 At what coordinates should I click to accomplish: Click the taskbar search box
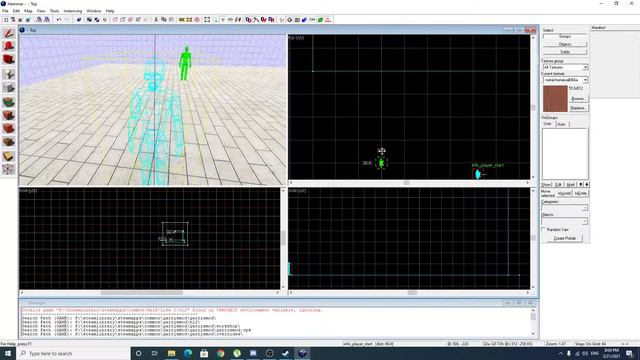73,353
